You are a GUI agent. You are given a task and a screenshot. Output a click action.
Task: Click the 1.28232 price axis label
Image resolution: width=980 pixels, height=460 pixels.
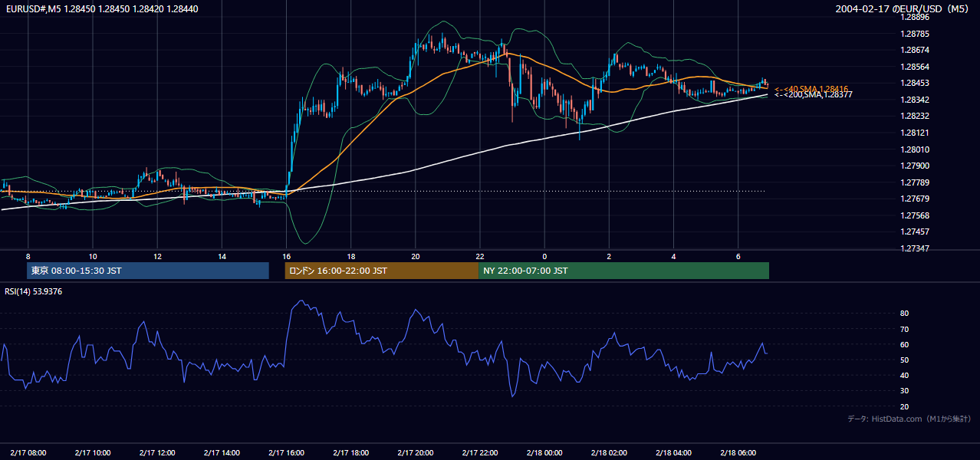(x=916, y=116)
